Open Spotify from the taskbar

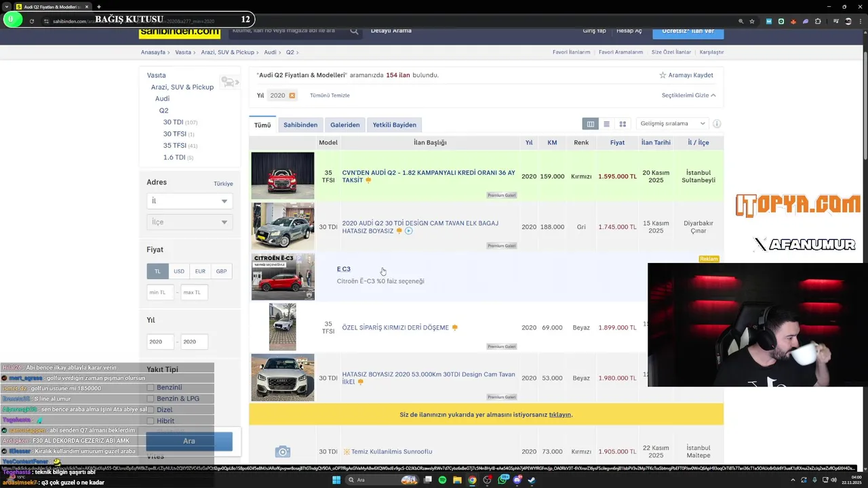pyautogui.click(x=442, y=480)
